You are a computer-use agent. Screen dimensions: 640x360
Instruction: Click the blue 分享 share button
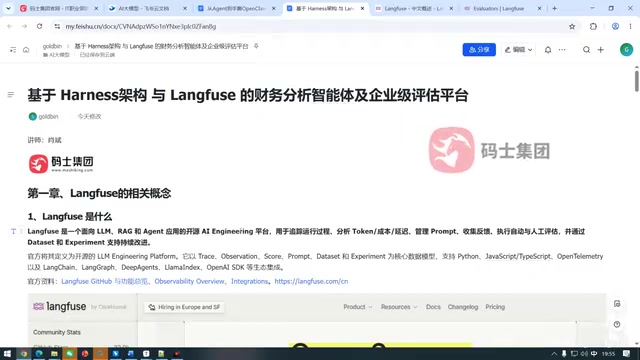pyautogui.click(x=479, y=49)
